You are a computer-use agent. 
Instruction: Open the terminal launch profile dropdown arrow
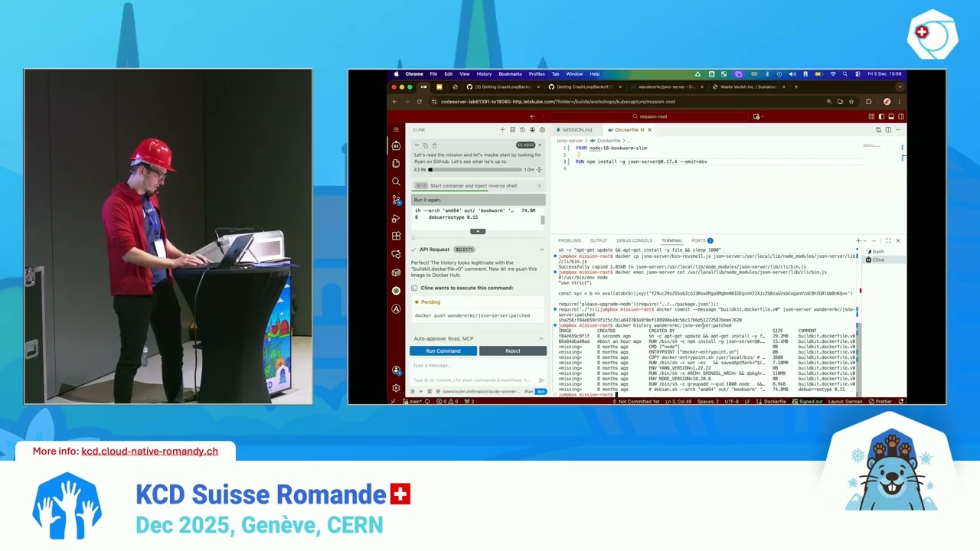point(865,240)
